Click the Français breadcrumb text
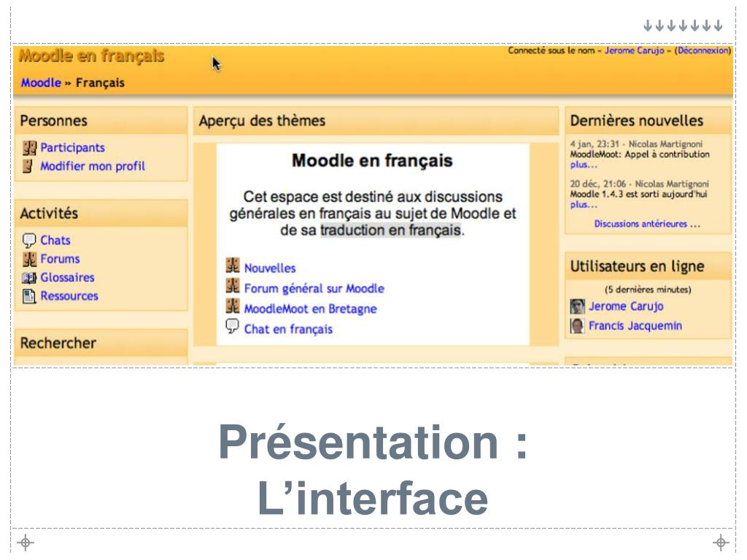The width and height of the screenshot is (747, 560). (100, 83)
